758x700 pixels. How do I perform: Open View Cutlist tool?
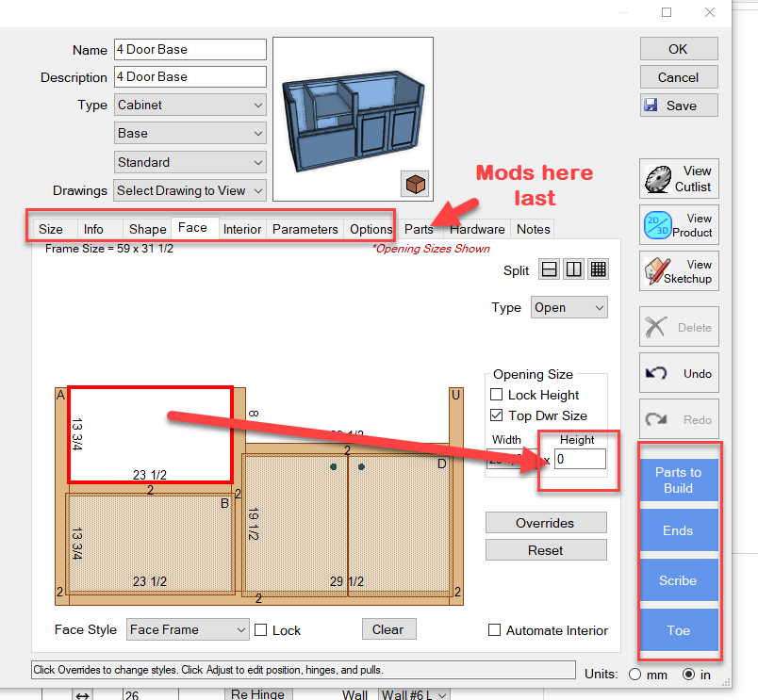pyautogui.click(x=679, y=178)
